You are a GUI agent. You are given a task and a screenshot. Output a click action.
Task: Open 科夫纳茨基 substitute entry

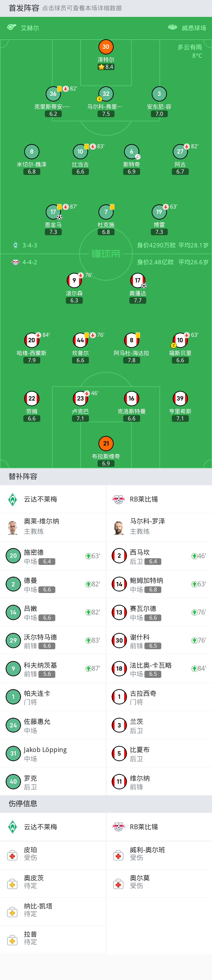tap(53, 668)
